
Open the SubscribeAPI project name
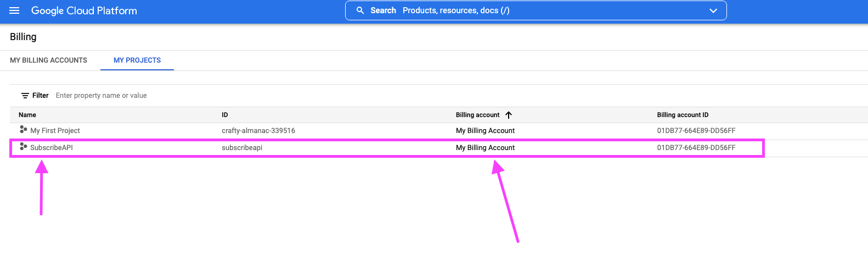pyautogui.click(x=52, y=148)
